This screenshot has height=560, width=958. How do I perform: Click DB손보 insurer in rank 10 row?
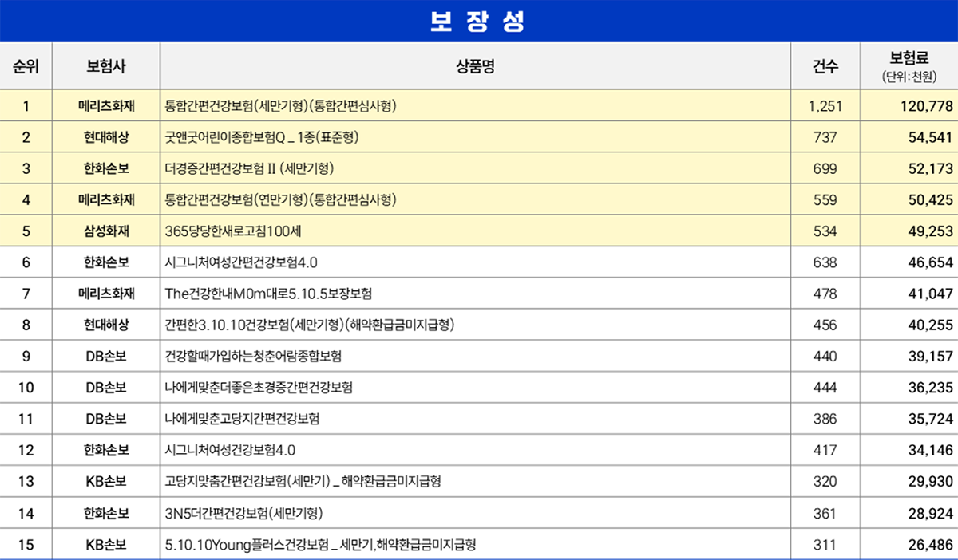click(x=106, y=388)
